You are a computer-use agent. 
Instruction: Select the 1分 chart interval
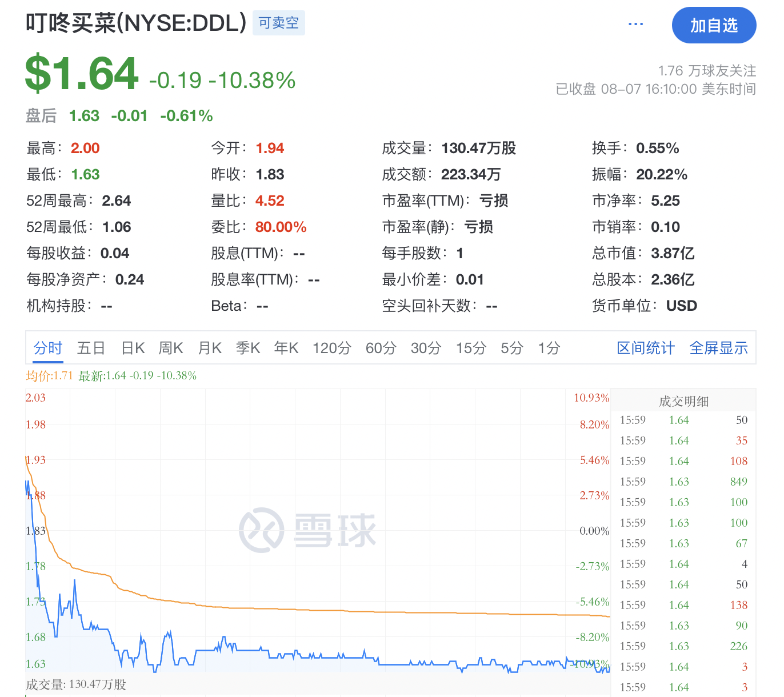[x=549, y=348]
